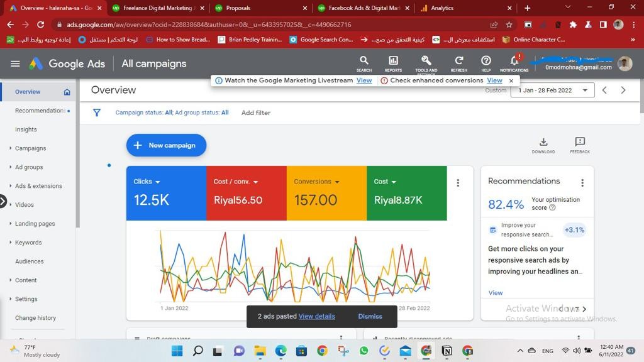Click View for Google Marketing Livestream
The width and height of the screenshot is (644, 362).
pyautogui.click(x=364, y=80)
